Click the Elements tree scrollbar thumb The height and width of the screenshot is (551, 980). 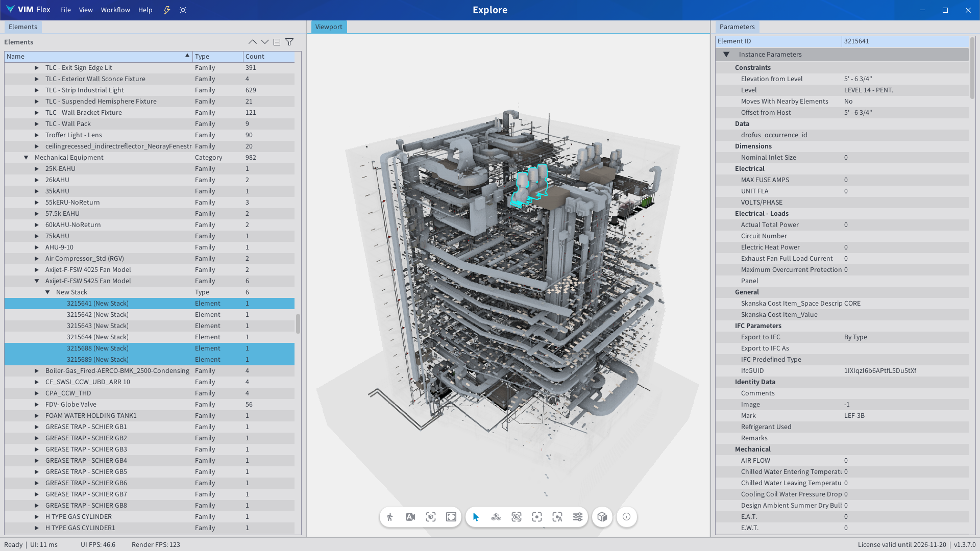[x=298, y=323]
